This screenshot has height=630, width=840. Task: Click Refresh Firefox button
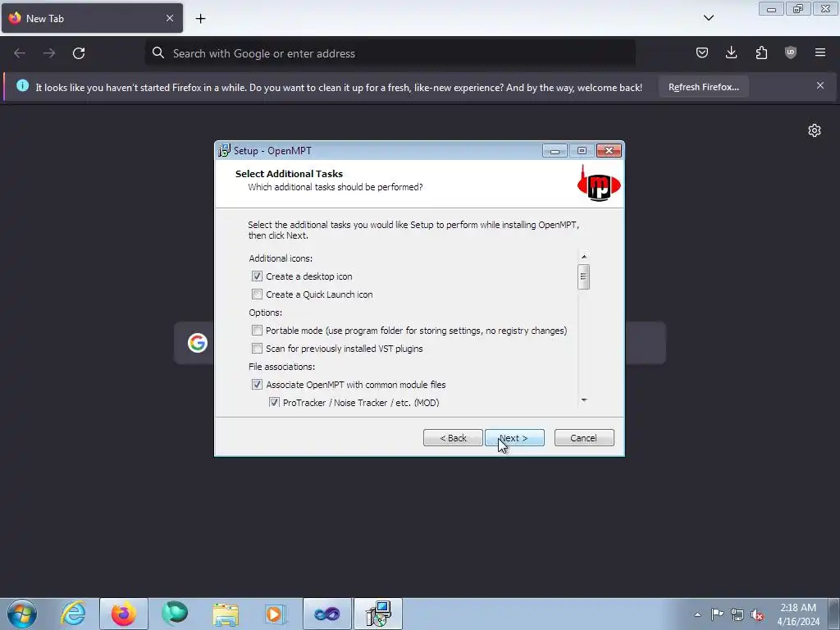tap(703, 87)
